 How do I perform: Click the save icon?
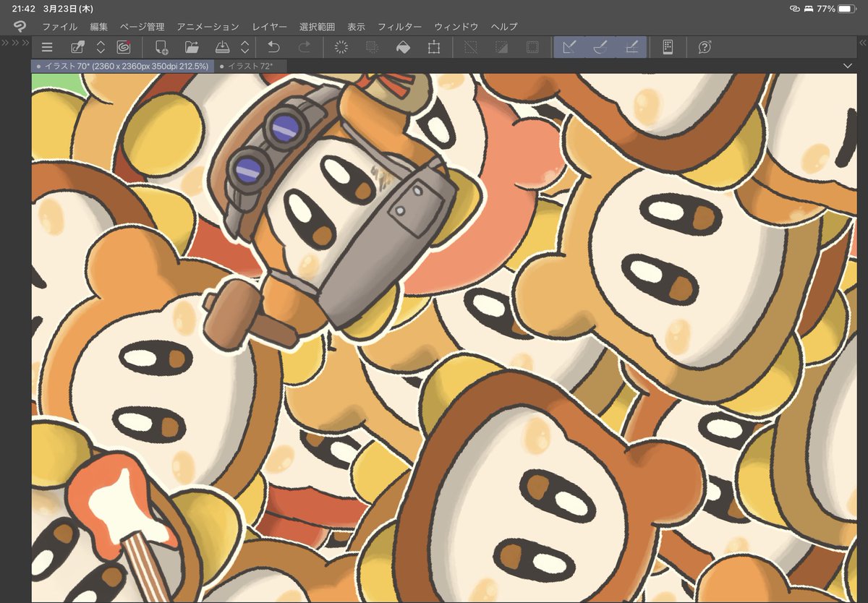(223, 48)
